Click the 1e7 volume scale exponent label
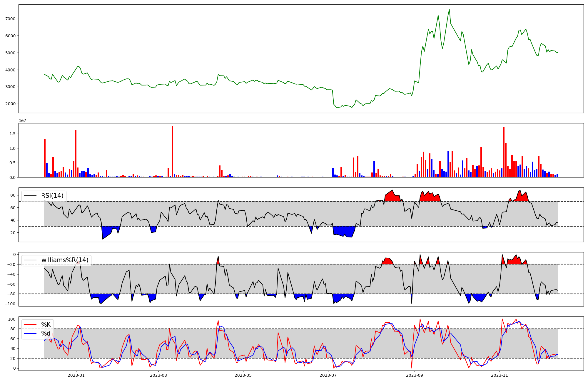 pos(23,120)
